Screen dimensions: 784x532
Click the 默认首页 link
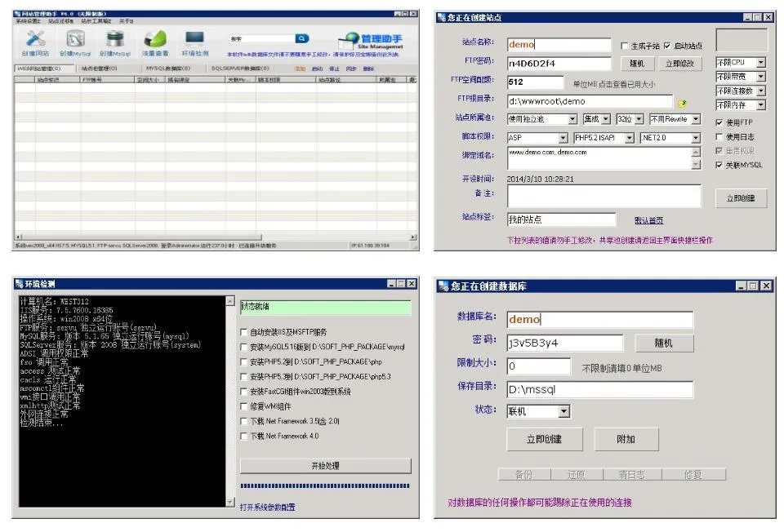pyautogui.click(x=648, y=220)
